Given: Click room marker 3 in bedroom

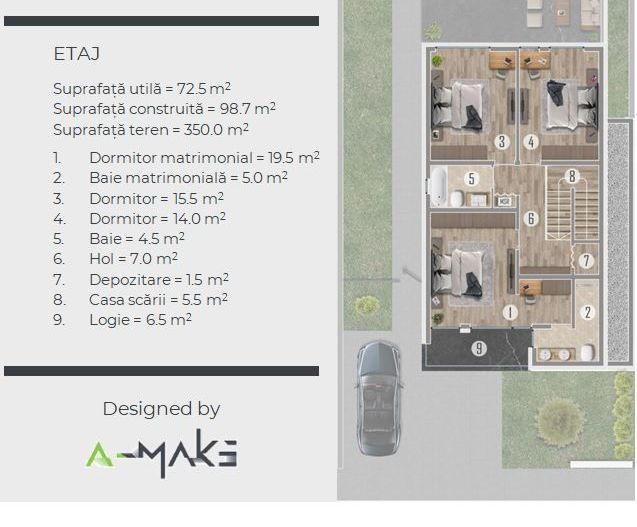Looking at the screenshot, I should coord(502,142).
